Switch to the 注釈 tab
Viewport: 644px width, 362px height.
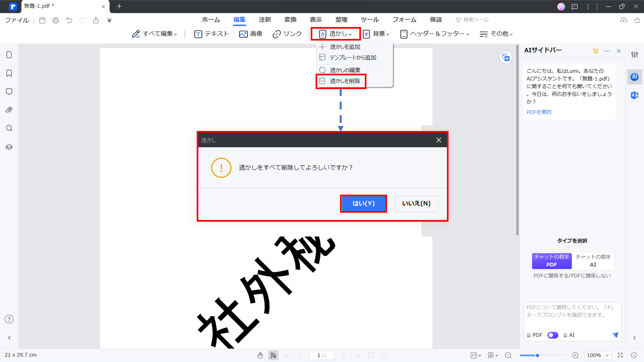click(265, 20)
